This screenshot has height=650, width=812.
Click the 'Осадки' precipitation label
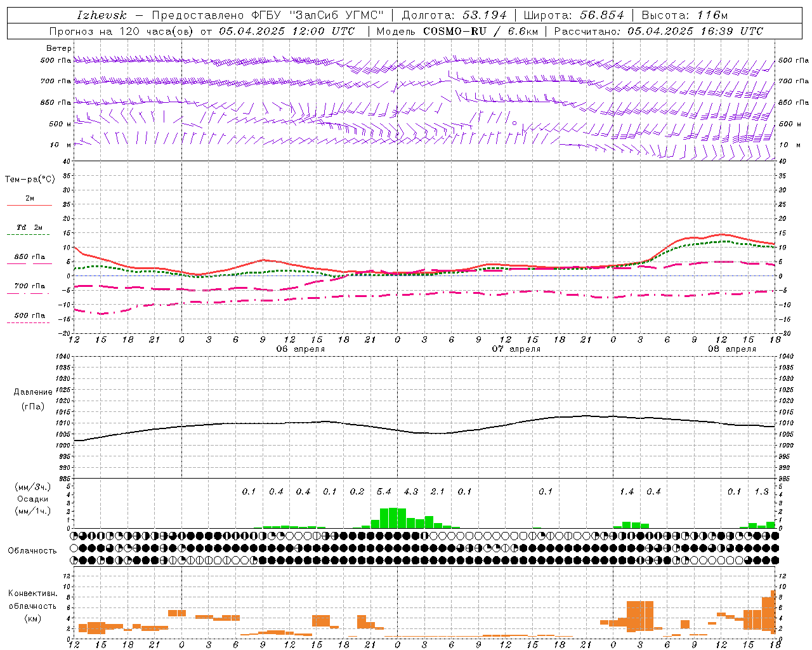[33, 499]
